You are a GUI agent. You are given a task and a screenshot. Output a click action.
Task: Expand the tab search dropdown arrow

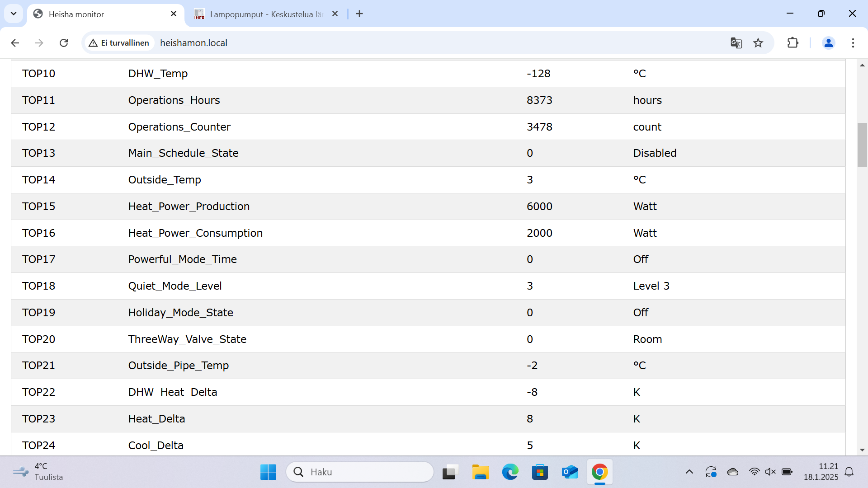[x=14, y=14]
